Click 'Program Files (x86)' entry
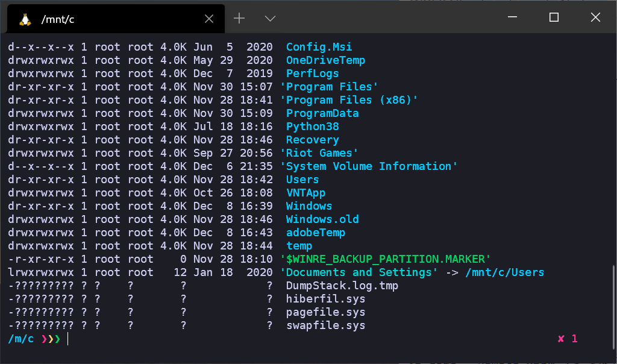The width and height of the screenshot is (617, 364). (x=349, y=100)
